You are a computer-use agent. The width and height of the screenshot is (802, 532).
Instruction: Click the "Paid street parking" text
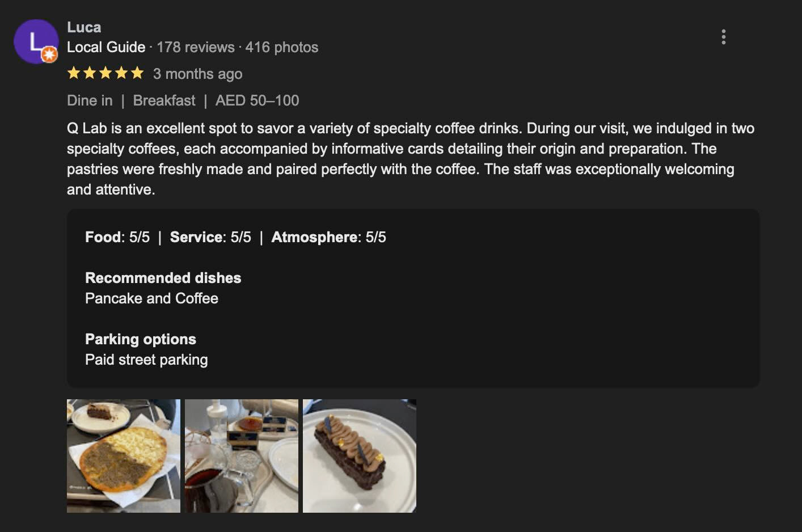point(146,360)
